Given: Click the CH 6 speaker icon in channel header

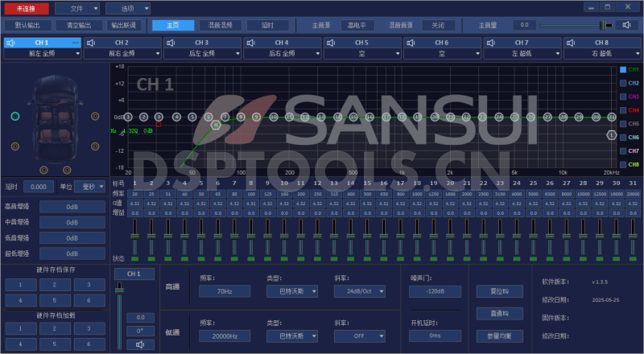Looking at the screenshot, I should (411, 43).
